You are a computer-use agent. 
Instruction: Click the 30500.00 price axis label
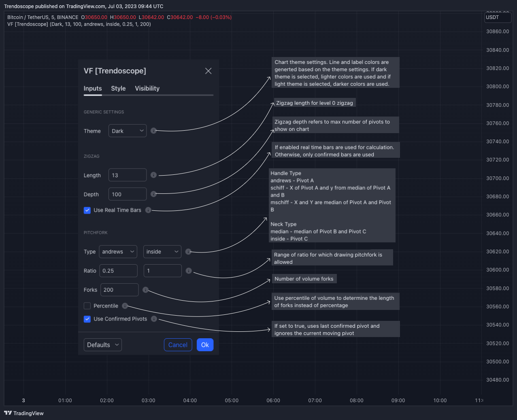point(498,361)
